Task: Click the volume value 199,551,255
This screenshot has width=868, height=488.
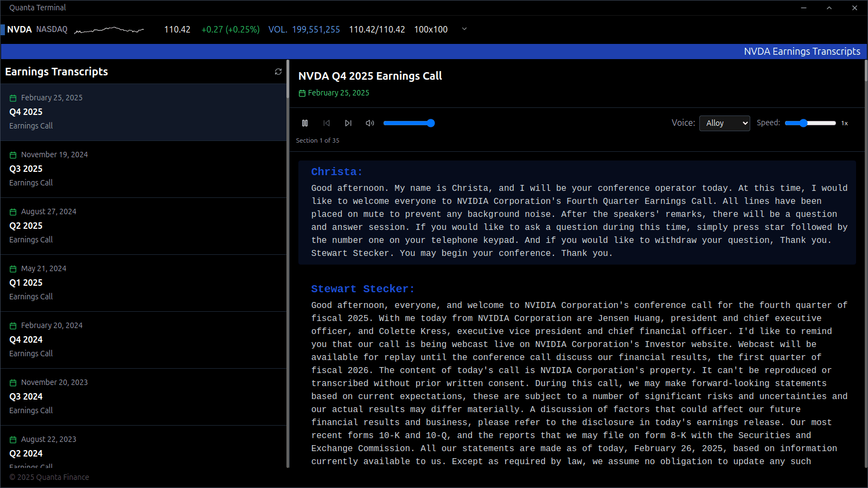Action: (x=316, y=29)
